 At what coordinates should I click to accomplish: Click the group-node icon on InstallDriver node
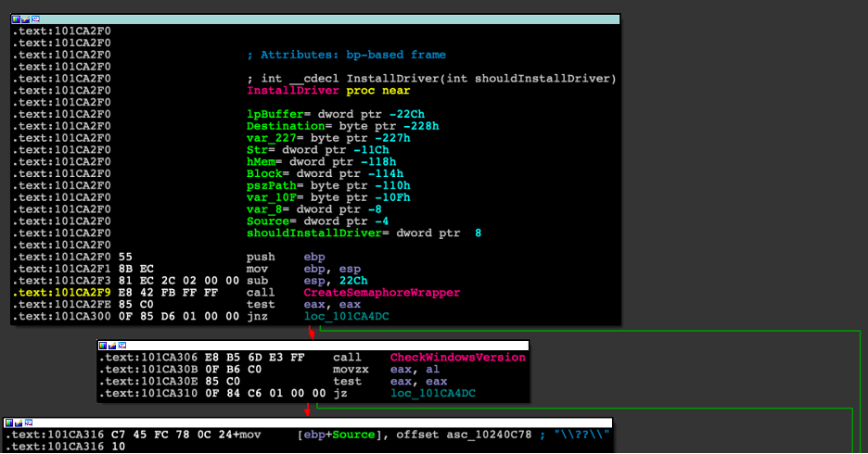pos(35,19)
